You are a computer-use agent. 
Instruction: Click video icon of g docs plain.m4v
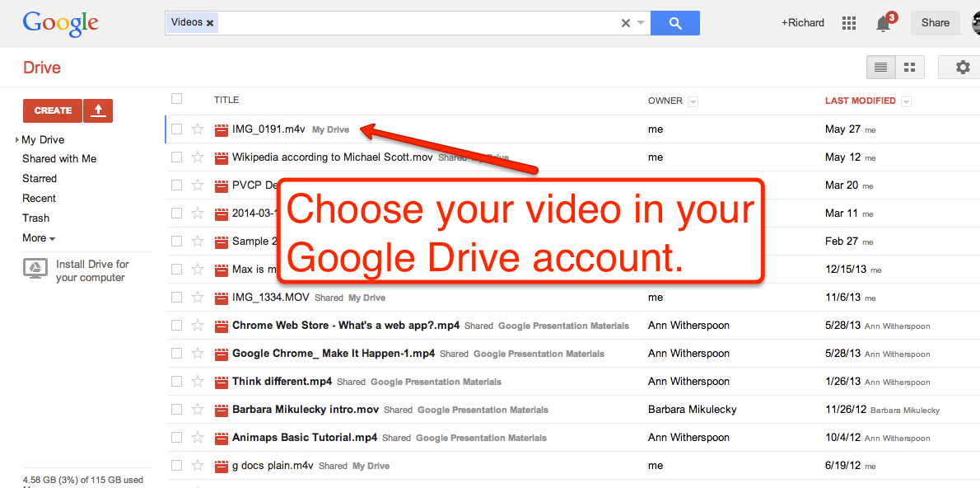(x=221, y=466)
